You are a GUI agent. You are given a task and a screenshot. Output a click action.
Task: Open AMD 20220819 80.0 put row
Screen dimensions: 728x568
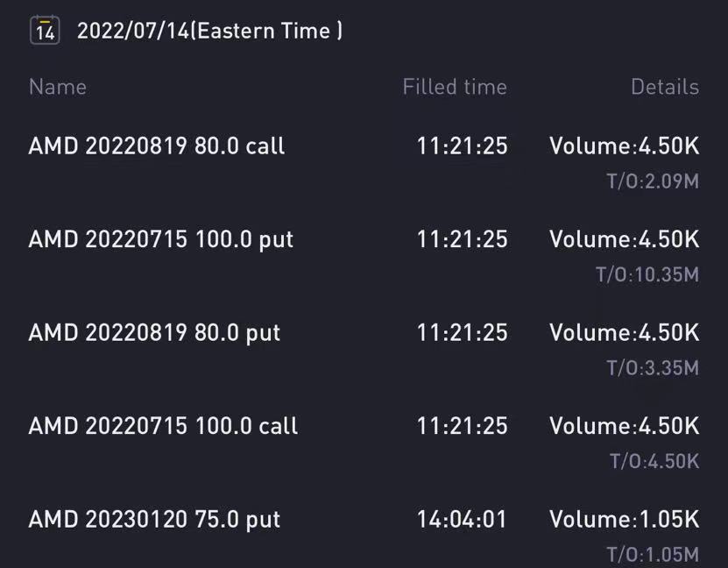click(x=364, y=349)
